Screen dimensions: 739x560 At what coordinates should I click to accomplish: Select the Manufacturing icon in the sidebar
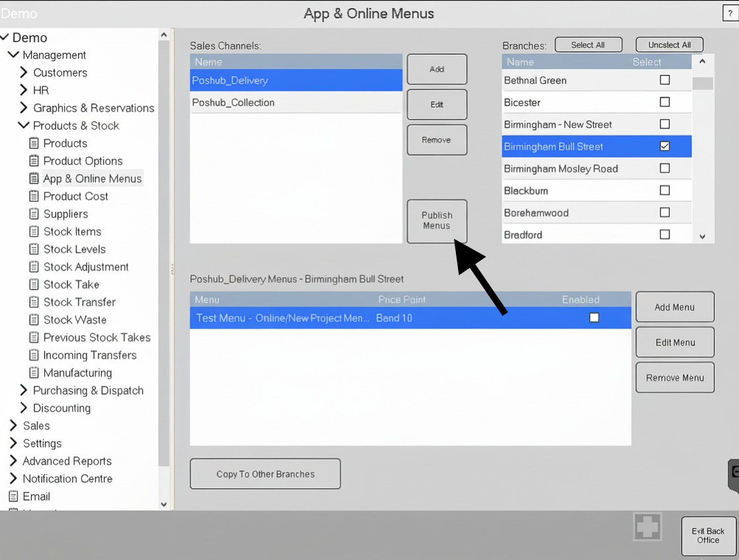click(x=34, y=373)
